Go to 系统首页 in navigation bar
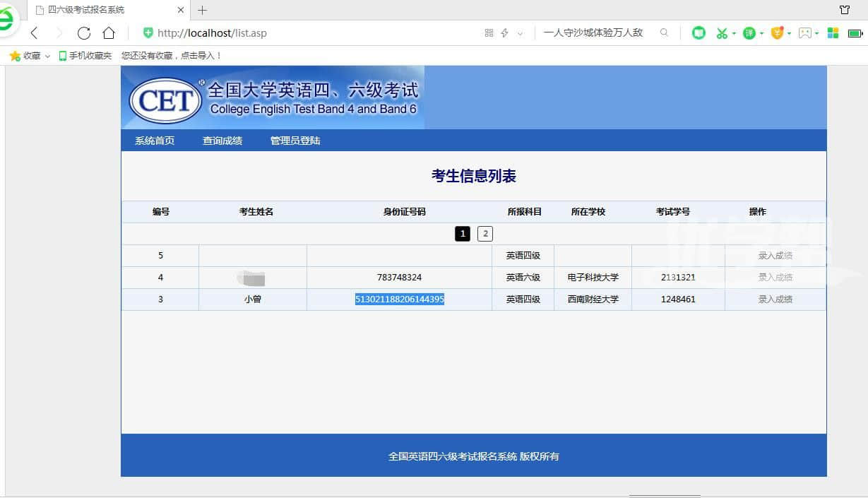The image size is (868, 498). coord(155,141)
